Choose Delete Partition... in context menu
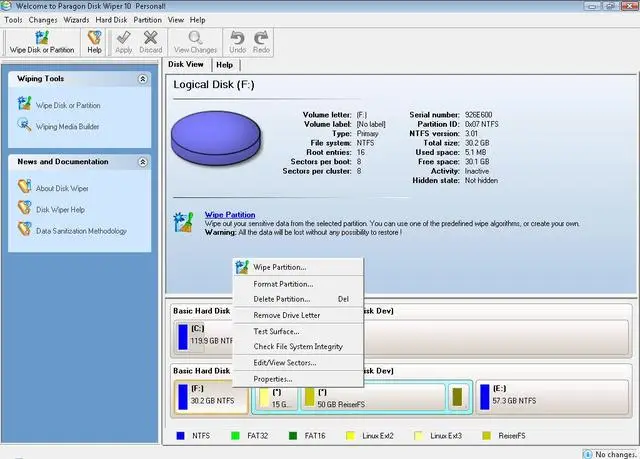Screen dimensions: 640x459 pyautogui.click(x=298, y=299)
